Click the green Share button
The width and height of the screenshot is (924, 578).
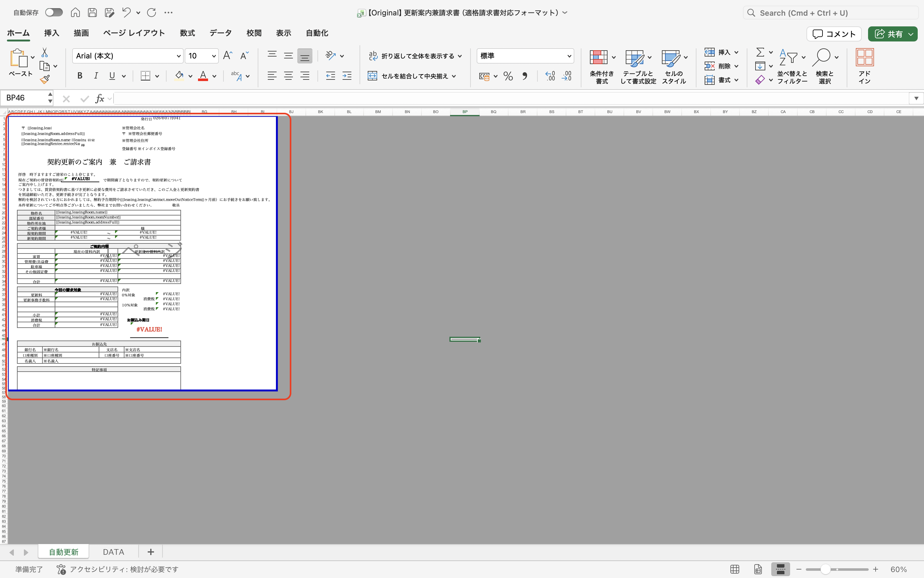[892, 34]
